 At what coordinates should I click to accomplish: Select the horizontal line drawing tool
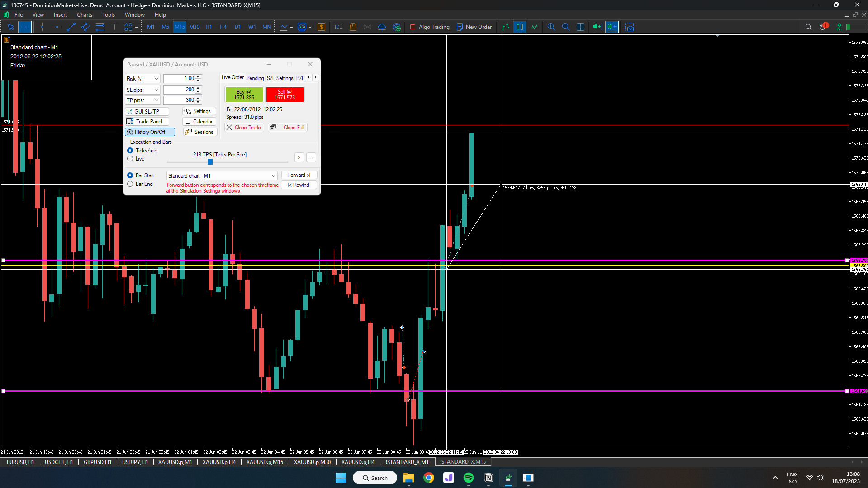57,27
